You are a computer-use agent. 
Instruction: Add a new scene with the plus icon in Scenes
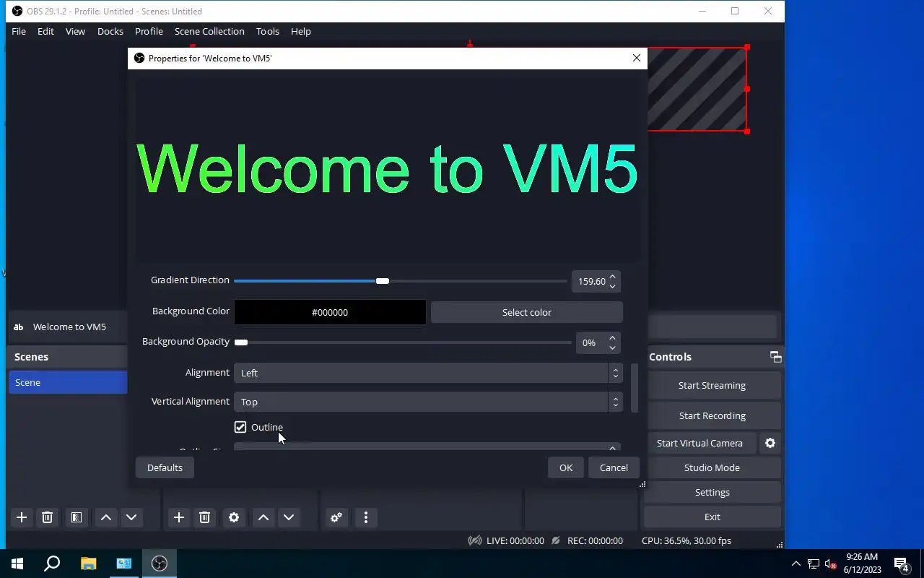tap(22, 517)
